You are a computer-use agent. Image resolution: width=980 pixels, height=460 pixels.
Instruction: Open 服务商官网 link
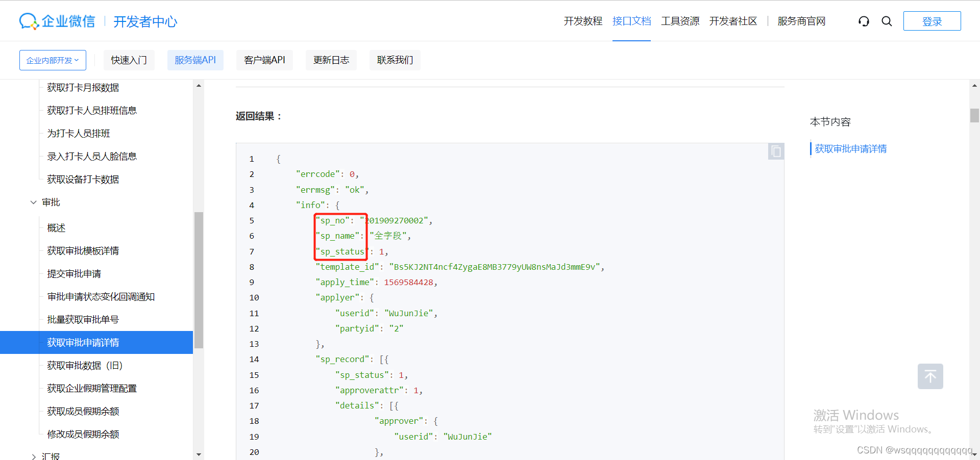[x=801, y=21]
